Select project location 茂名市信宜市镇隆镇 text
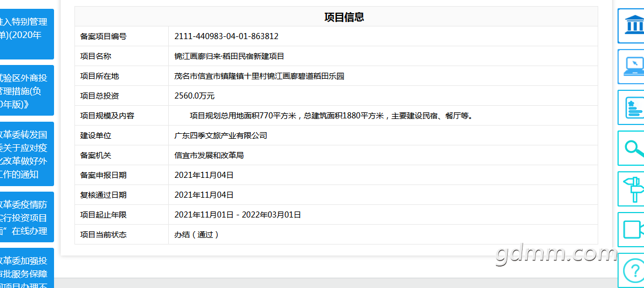 point(259,76)
